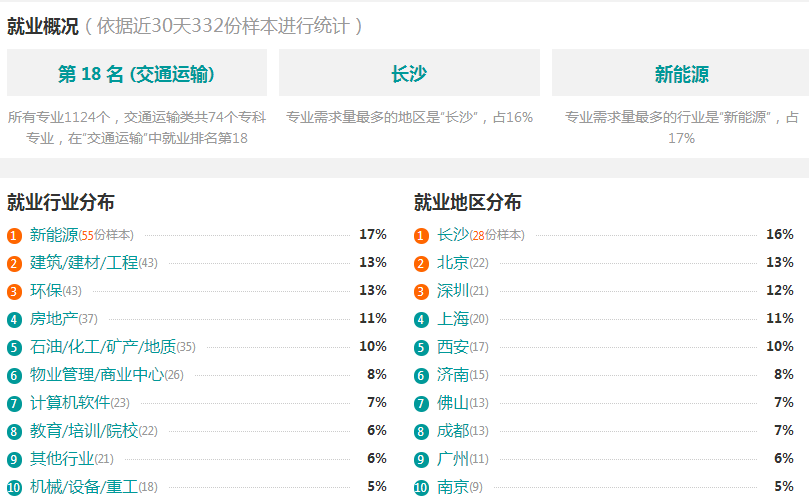Open the 济南 city link
Viewport: 809px width, 504px height.
[x=453, y=374]
